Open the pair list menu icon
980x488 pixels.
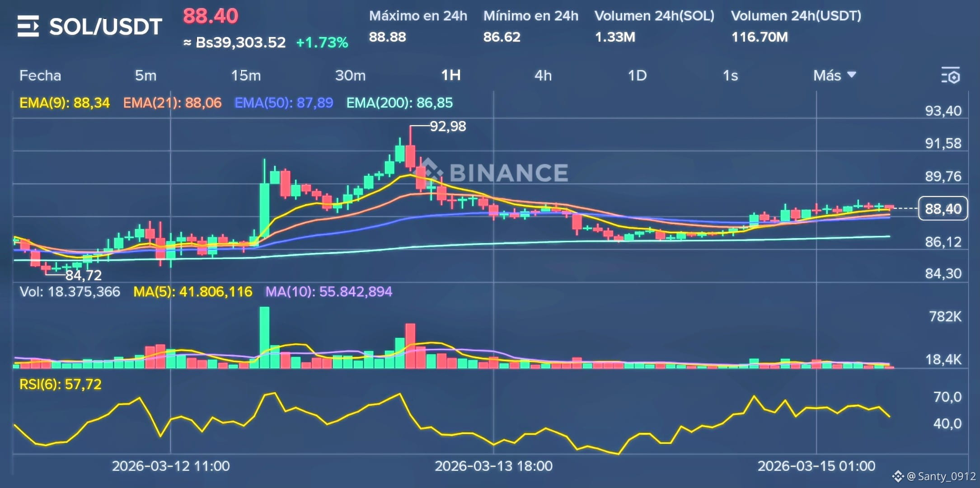(28, 26)
